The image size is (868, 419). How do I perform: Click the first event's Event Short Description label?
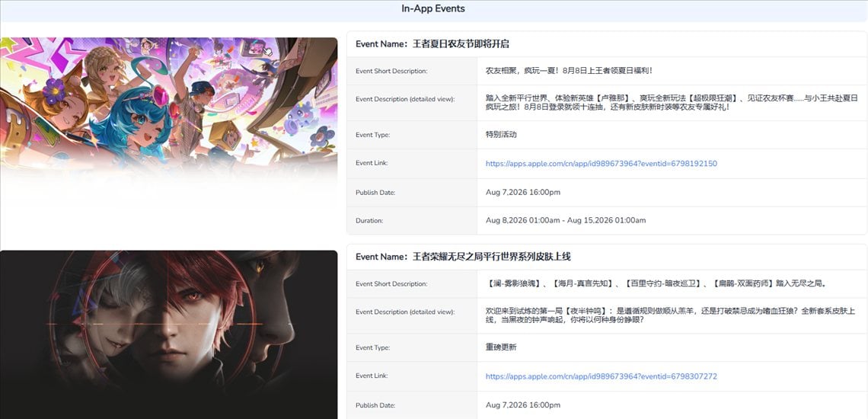(391, 71)
